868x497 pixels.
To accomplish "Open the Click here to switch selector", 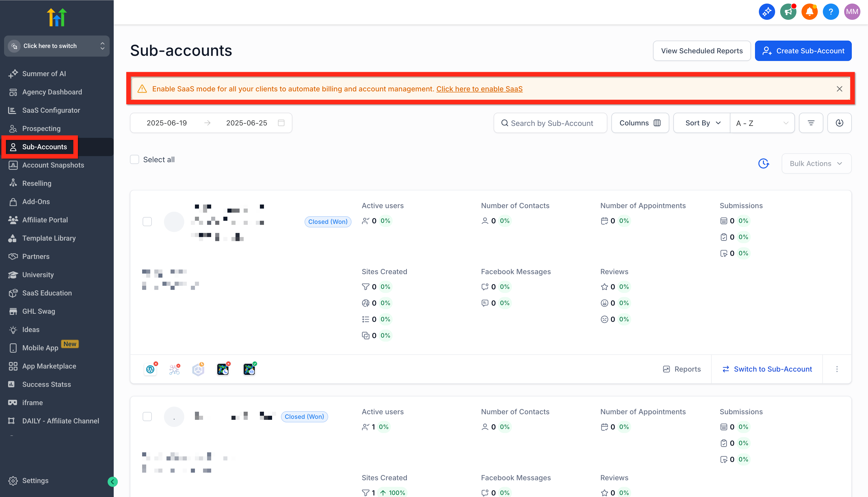I will pyautogui.click(x=57, y=46).
